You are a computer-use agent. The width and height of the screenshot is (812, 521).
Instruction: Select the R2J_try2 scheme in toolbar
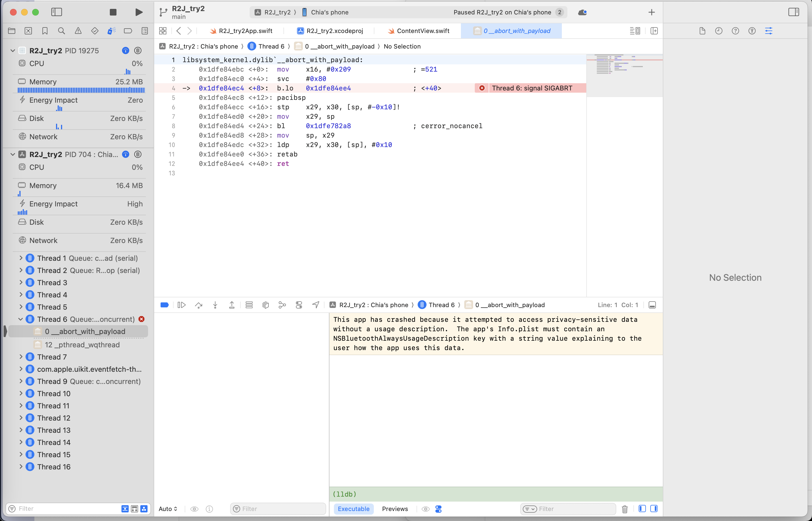(273, 12)
